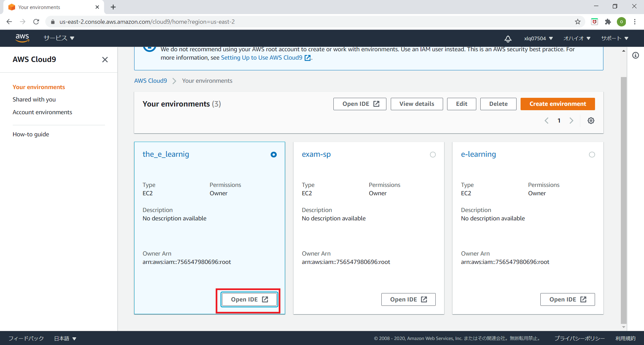
Task: Open the Chrome profile avatar
Action: [x=621, y=22]
